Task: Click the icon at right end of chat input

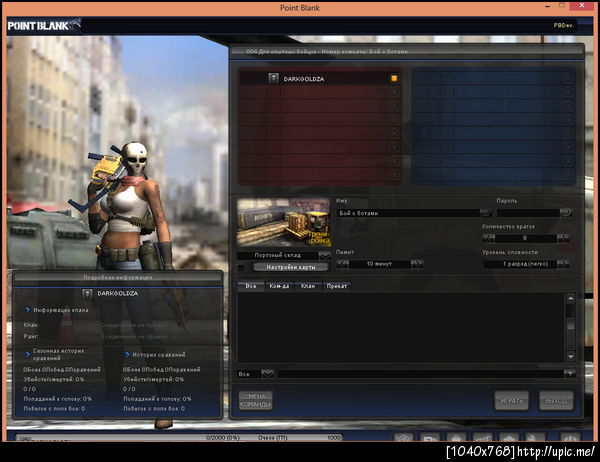Action: tap(570, 373)
